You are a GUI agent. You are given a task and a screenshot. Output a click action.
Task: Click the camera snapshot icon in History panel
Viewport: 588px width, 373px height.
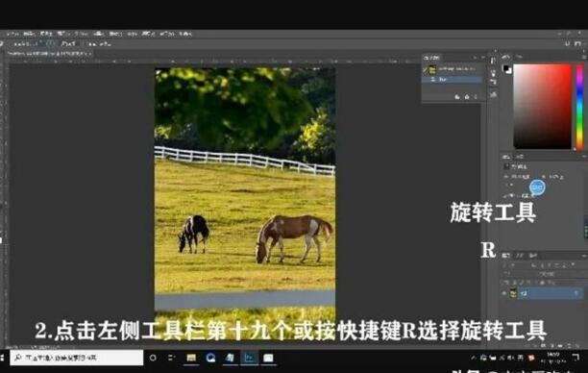tap(467, 97)
